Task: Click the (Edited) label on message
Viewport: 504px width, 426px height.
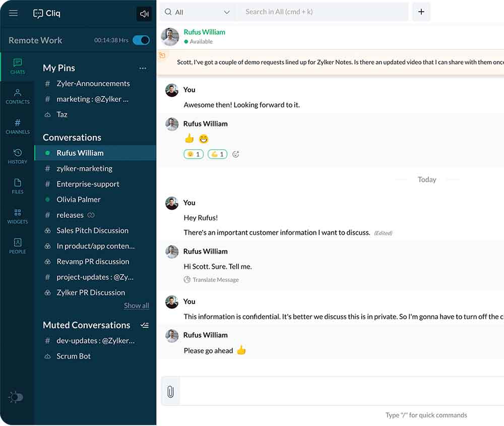Action: click(383, 233)
